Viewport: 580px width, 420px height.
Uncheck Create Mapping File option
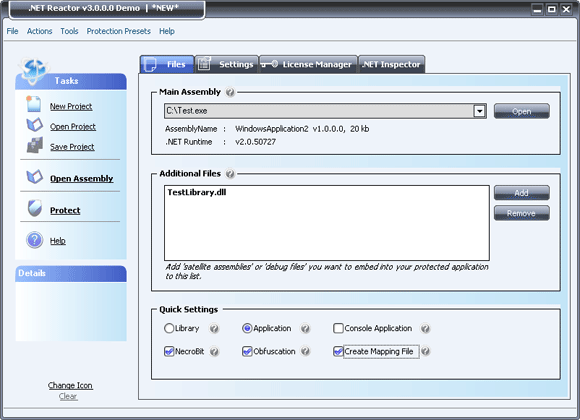tap(338, 351)
